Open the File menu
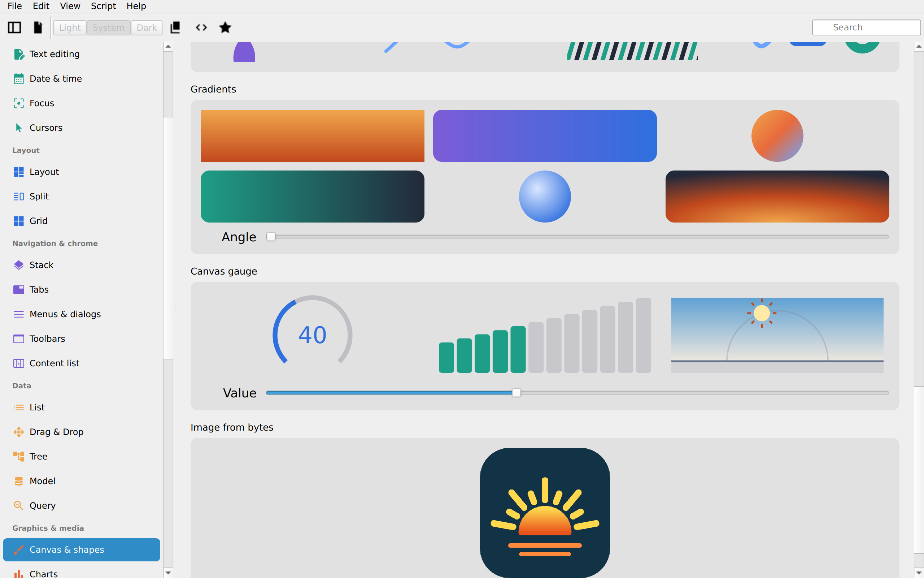The width and height of the screenshot is (924, 578). 14,6
